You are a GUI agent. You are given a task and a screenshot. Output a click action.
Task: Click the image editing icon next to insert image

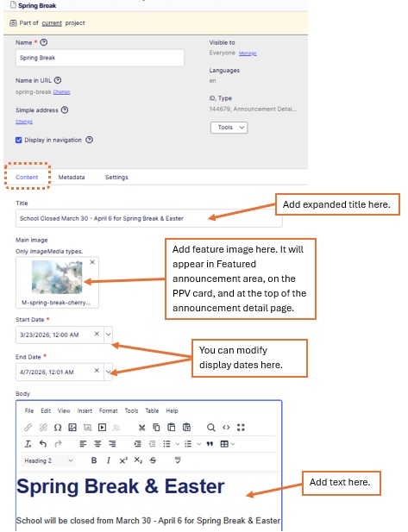tap(88, 427)
